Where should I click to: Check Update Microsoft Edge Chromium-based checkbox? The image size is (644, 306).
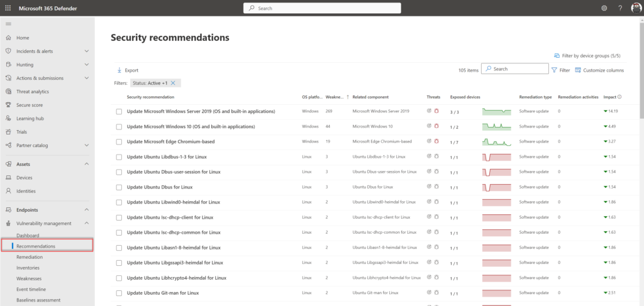pos(119,142)
